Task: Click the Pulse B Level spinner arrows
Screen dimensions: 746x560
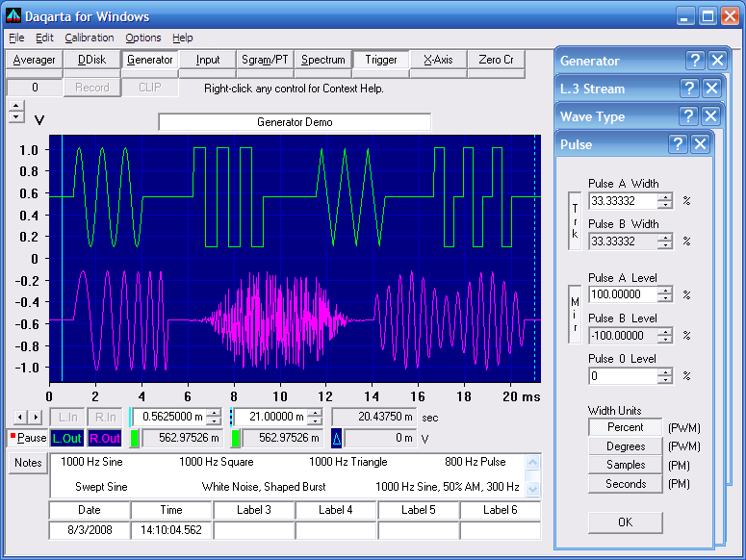Action: pos(665,336)
